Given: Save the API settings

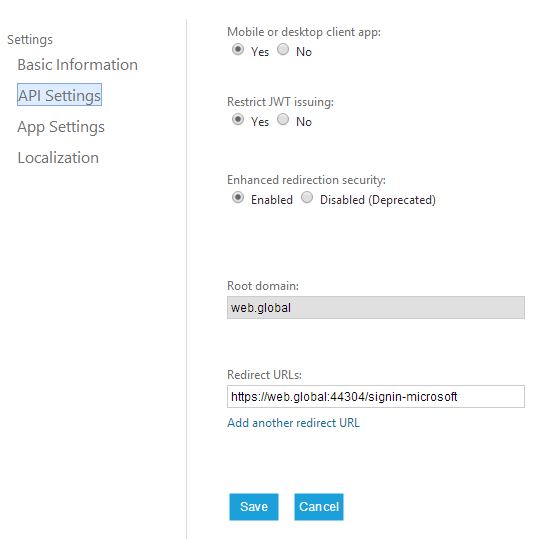Looking at the screenshot, I should click(254, 507).
